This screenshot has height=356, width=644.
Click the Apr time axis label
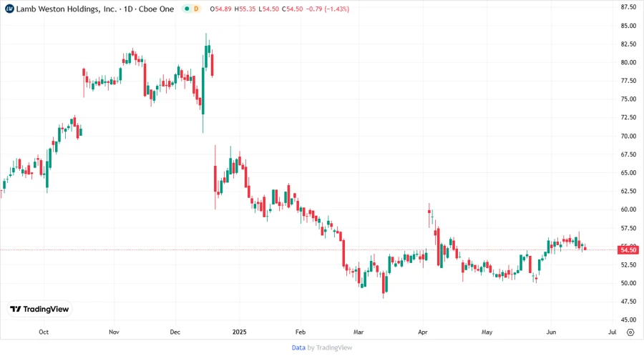pyautogui.click(x=423, y=332)
